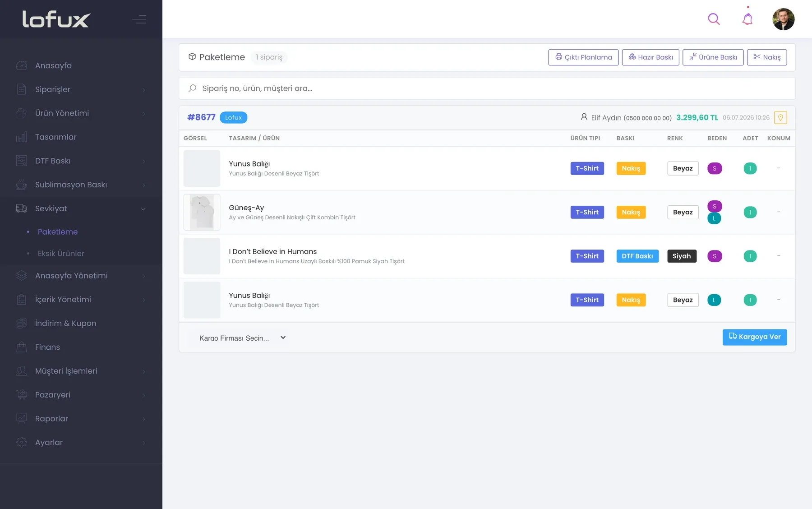Screen dimensions: 812x509
Task: Open the Eksik Ürünler submenu item
Action: coord(61,254)
